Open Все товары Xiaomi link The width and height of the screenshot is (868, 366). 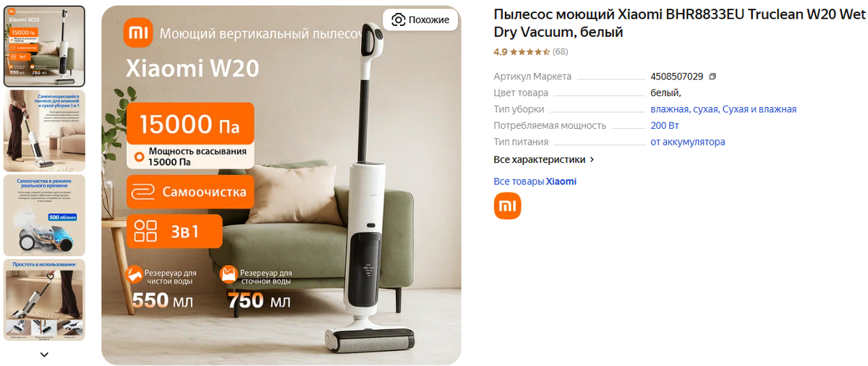coord(535,182)
